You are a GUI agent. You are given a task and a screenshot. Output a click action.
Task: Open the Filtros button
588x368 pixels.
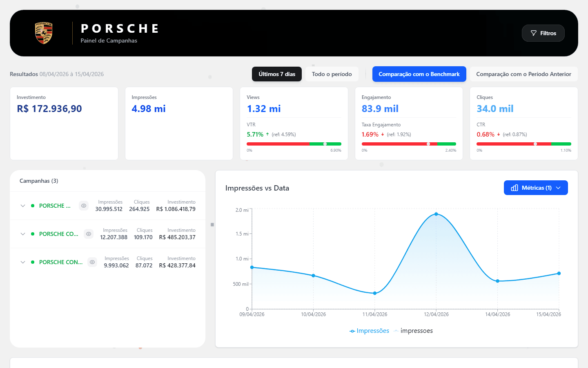pyautogui.click(x=543, y=33)
